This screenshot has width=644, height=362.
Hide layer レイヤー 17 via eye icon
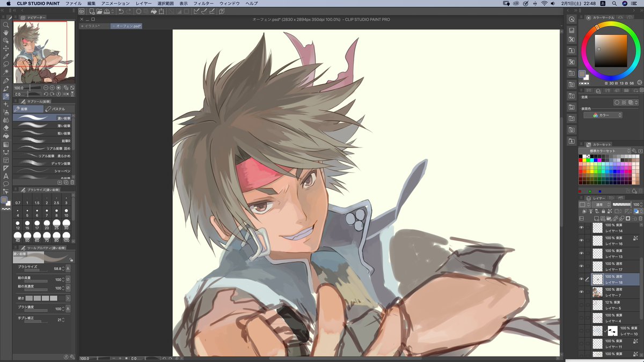(x=581, y=266)
